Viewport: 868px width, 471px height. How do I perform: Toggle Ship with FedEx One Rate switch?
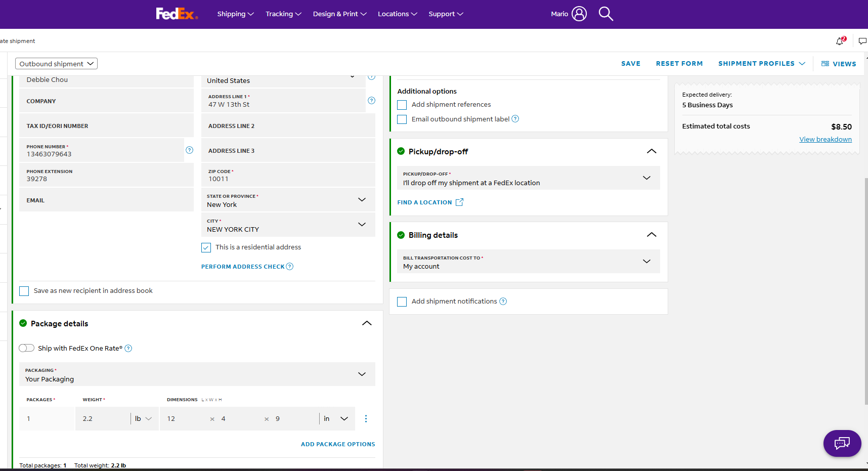click(x=26, y=348)
